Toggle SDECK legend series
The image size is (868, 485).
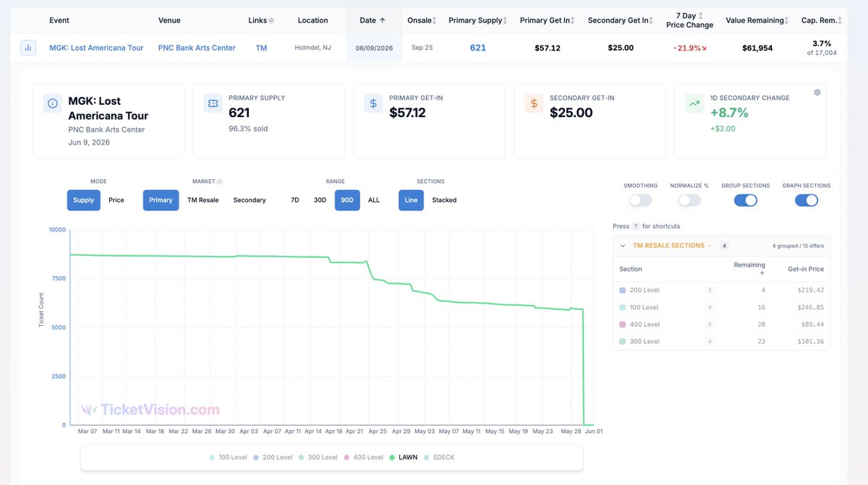[x=439, y=458]
